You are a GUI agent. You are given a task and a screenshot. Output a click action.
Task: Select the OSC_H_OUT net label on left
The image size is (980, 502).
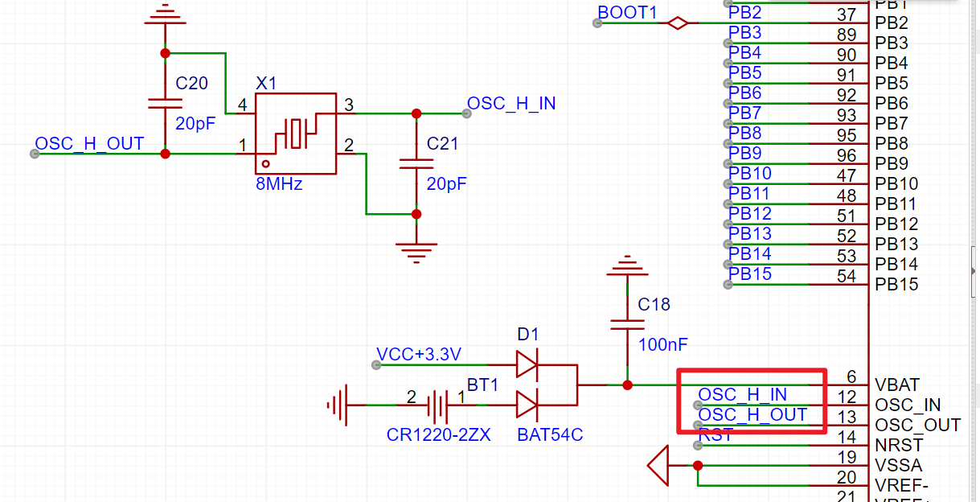click(x=88, y=144)
